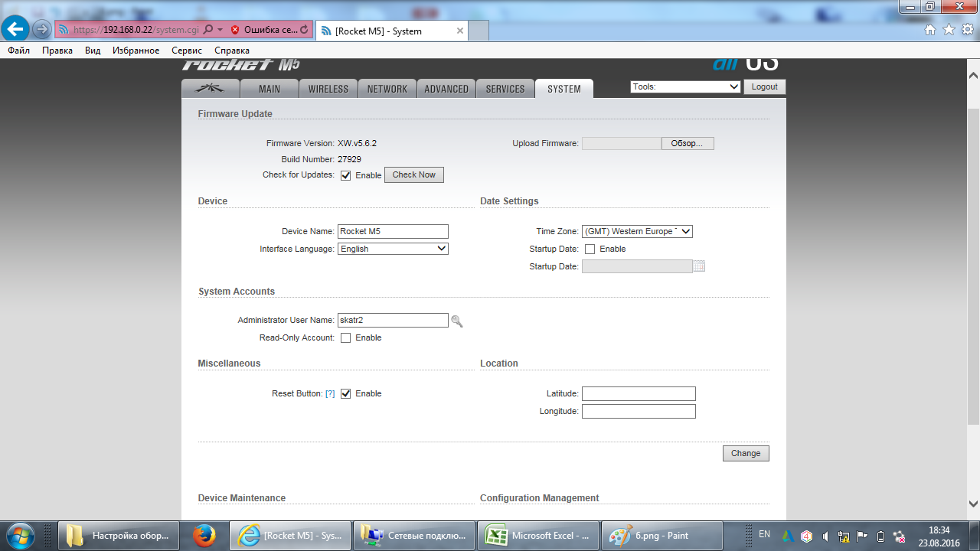Click the Logout button
The image size is (980, 551).
pyautogui.click(x=764, y=86)
